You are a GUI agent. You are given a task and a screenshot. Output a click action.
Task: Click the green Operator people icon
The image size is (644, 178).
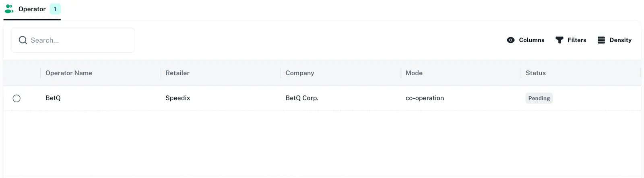point(9,9)
